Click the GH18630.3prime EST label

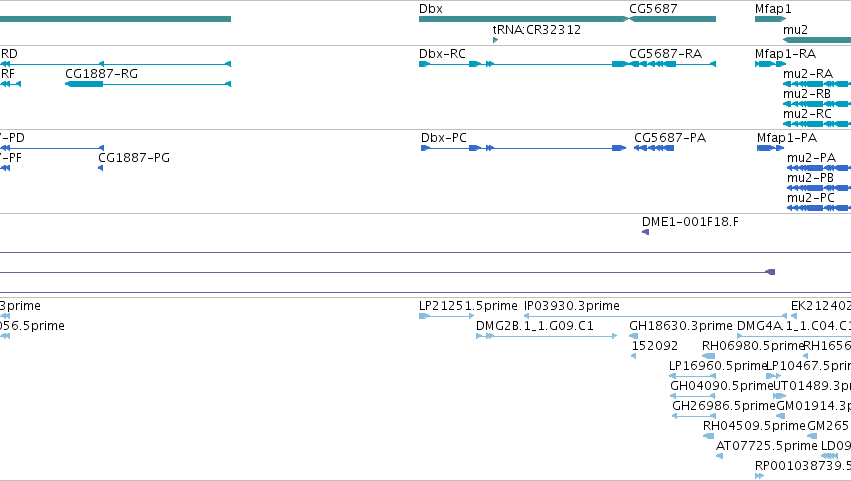pos(681,326)
